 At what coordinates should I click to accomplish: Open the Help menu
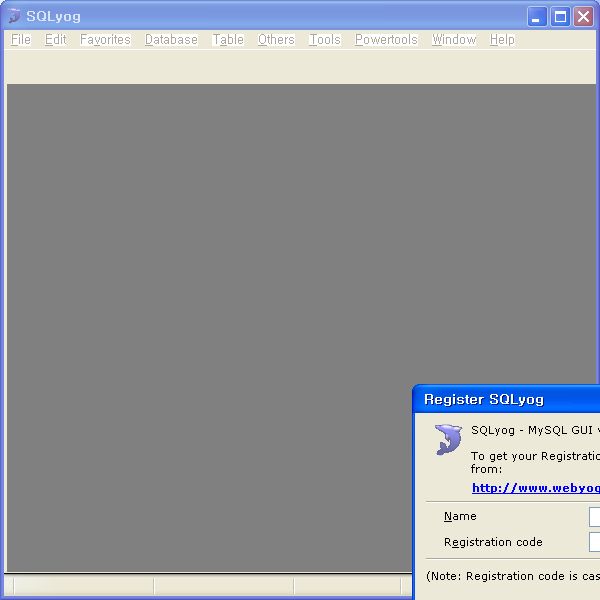click(x=502, y=40)
